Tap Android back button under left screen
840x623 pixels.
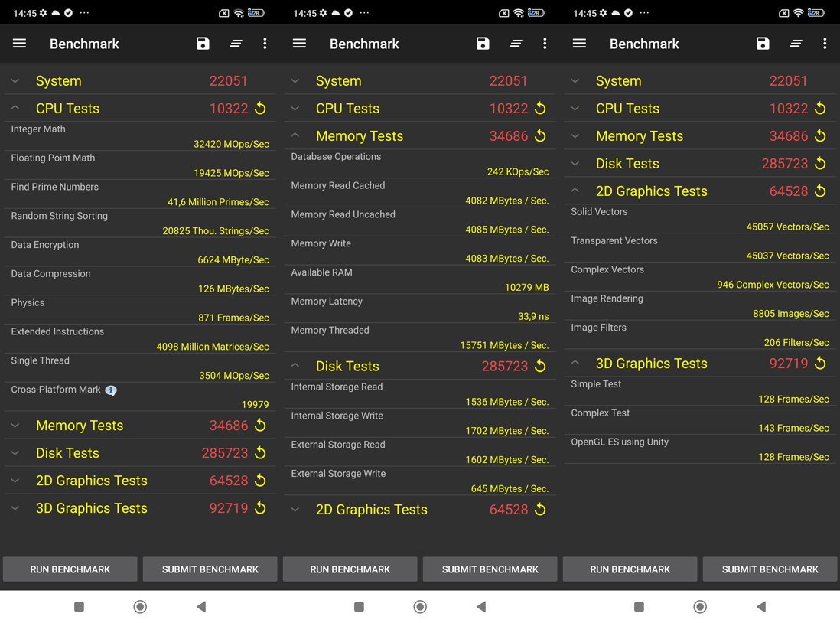coord(201,606)
